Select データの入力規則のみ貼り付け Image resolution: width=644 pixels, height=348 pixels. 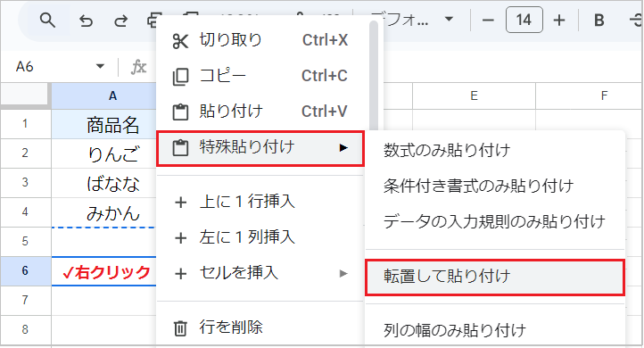point(495,222)
